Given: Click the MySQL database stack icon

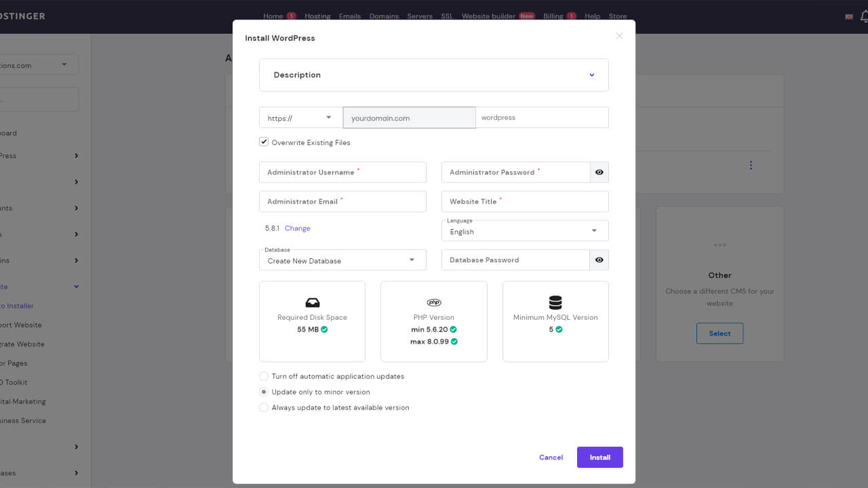Looking at the screenshot, I should tap(555, 302).
